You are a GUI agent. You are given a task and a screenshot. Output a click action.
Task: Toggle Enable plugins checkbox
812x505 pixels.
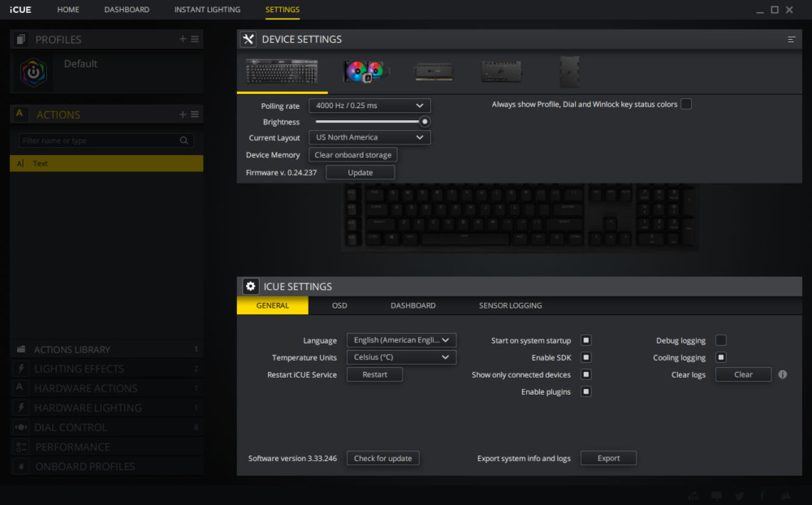(585, 391)
